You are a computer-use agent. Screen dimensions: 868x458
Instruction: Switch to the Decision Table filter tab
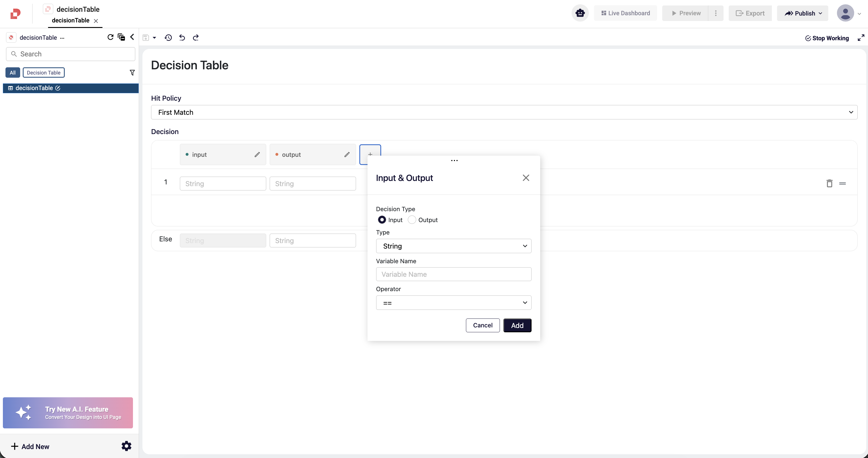[x=43, y=73]
